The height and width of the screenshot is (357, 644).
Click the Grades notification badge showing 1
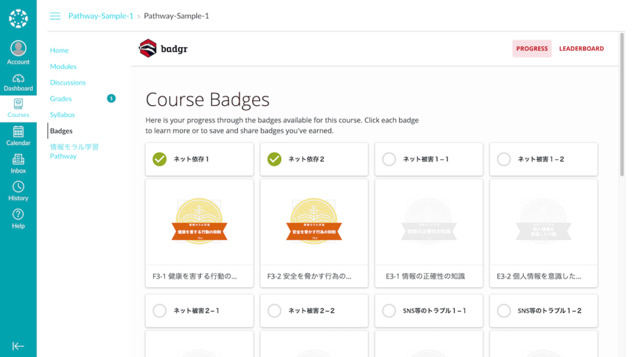(111, 99)
